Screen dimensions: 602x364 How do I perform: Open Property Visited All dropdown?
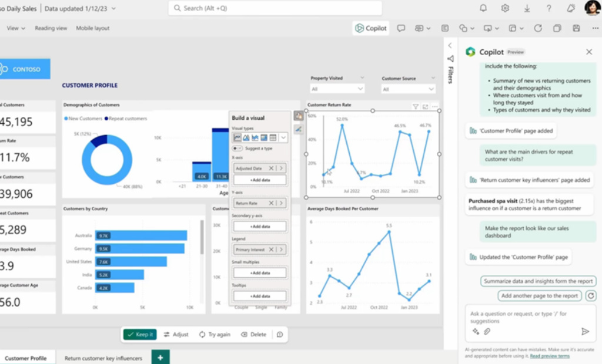[337, 89]
